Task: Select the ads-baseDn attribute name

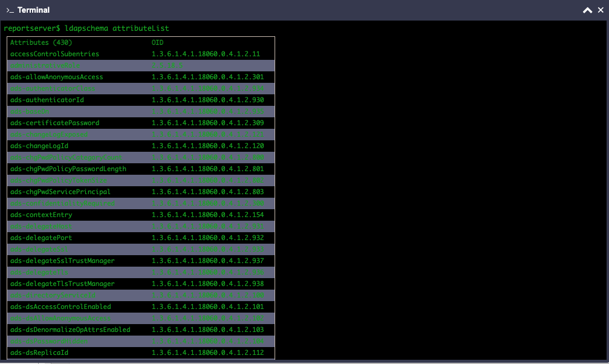Action: point(30,111)
